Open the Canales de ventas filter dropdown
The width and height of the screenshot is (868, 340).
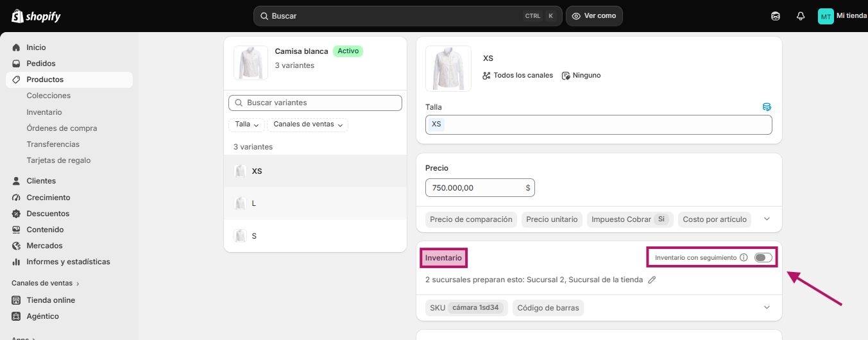click(x=308, y=124)
